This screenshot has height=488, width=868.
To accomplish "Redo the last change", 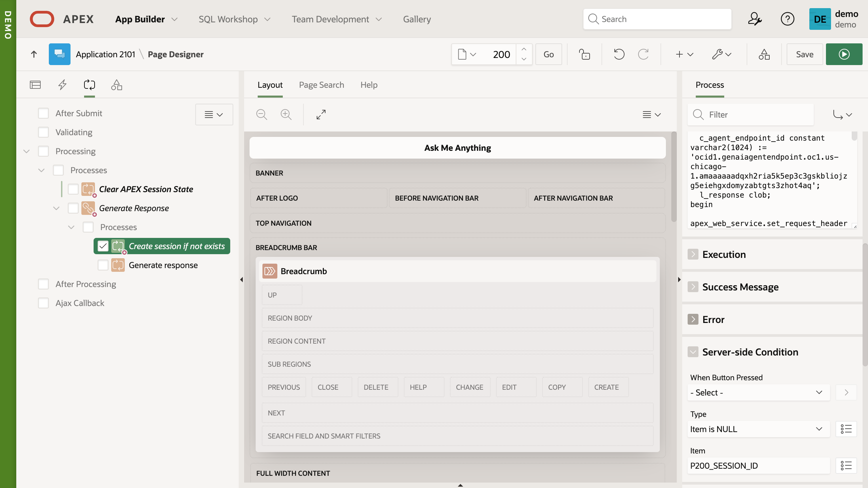I will 643,54.
